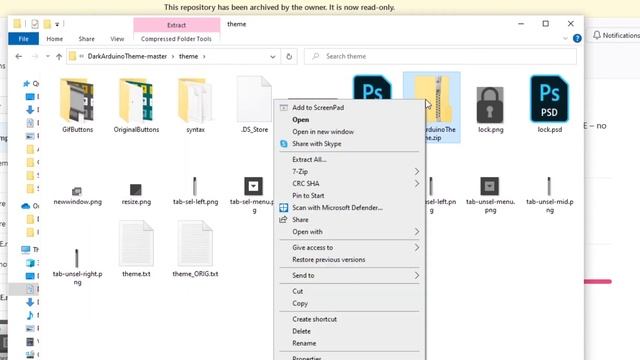Open Quick Access Toolbar customize dropdown

click(57, 24)
